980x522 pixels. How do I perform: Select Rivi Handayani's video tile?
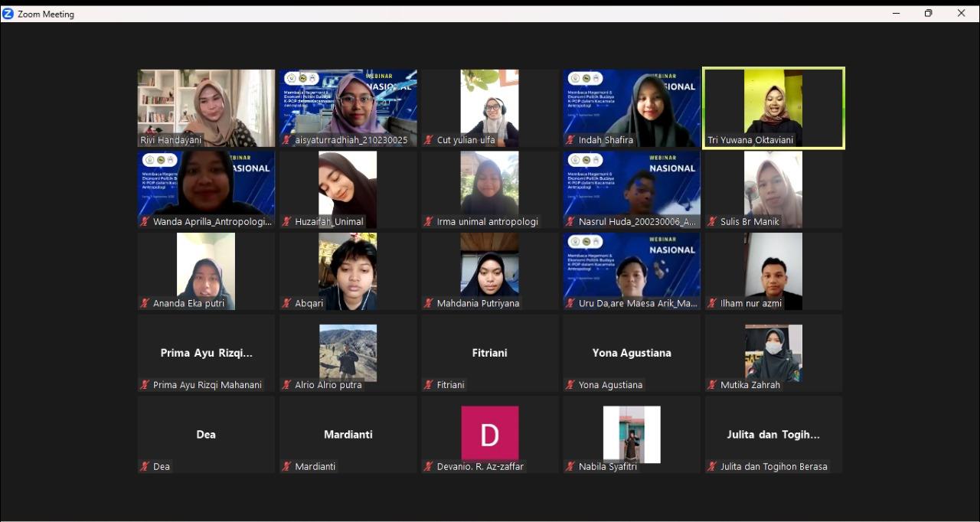click(x=205, y=107)
